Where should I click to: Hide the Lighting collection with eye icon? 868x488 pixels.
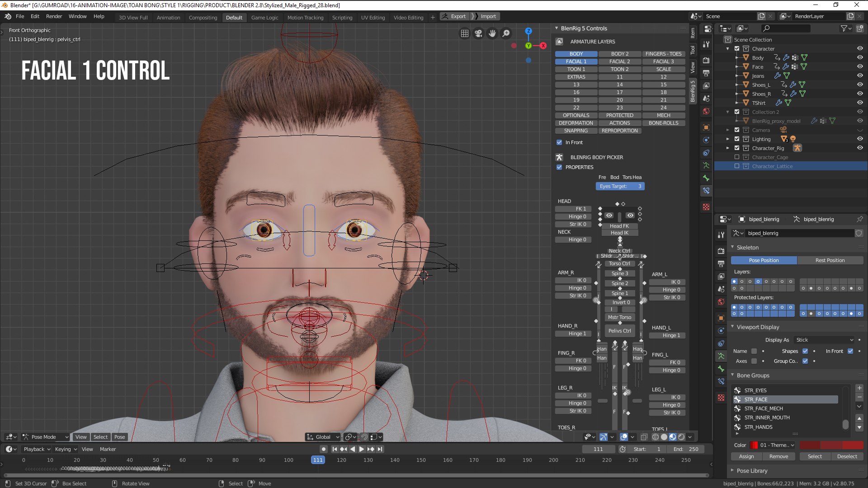coord(860,139)
